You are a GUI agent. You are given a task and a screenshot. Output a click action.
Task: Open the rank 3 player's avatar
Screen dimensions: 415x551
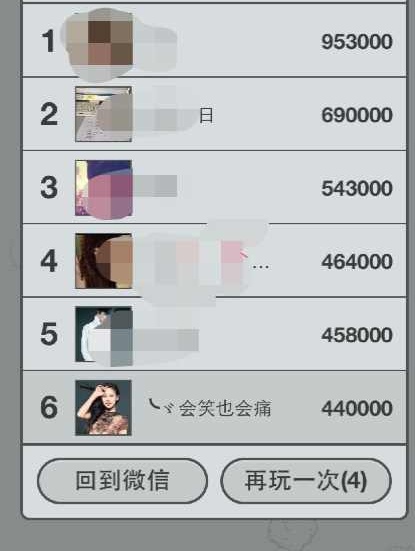103,188
